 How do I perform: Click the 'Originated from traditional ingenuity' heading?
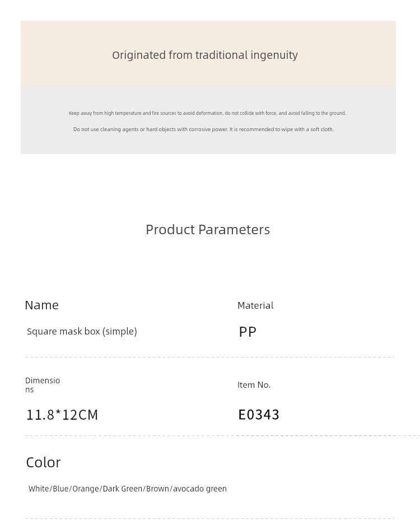(205, 55)
